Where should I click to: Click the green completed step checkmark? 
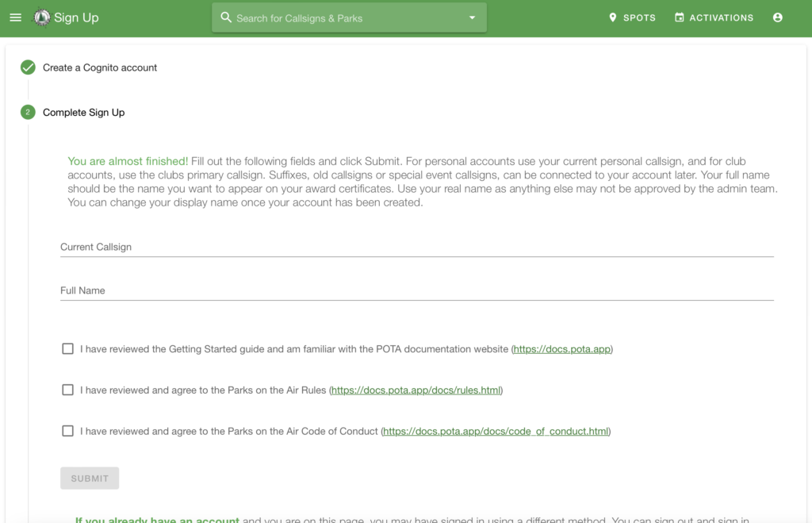[28, 67]
